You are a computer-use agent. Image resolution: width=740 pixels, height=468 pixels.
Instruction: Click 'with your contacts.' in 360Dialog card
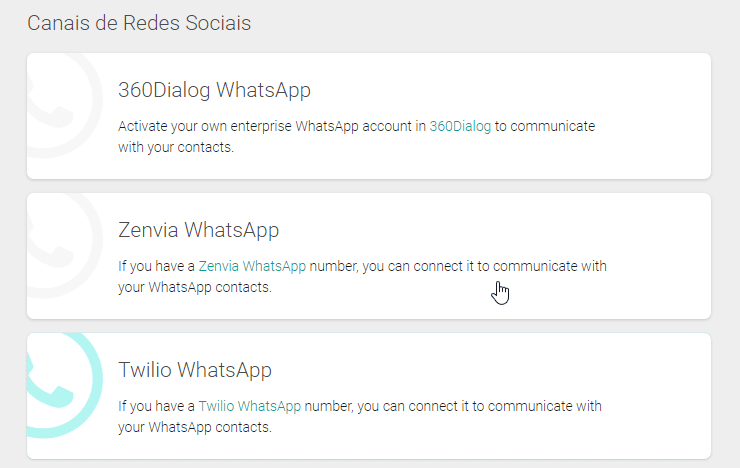[175, 147]
